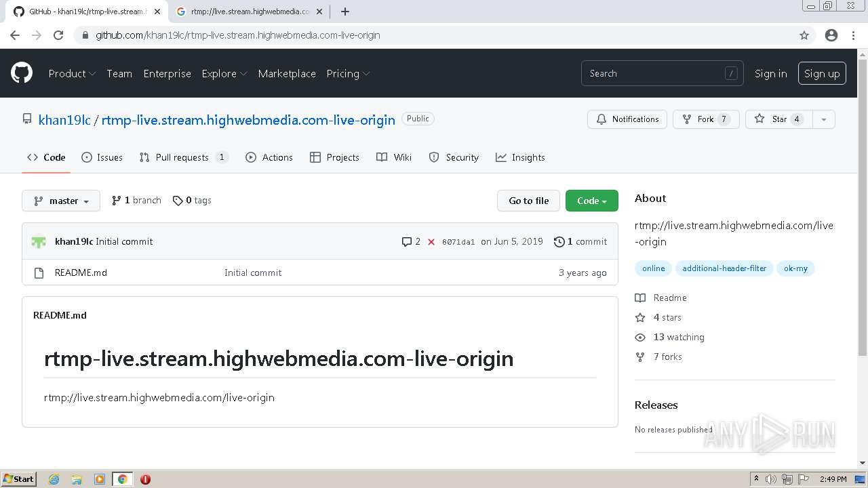
Task: Open the master branch dropdown
Action: [x=61, y=201]
